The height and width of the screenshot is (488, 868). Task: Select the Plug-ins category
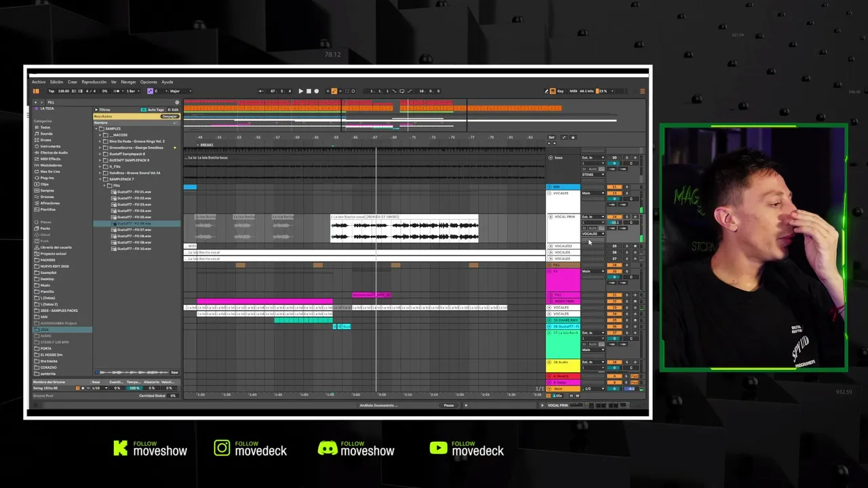click(46, 178)
